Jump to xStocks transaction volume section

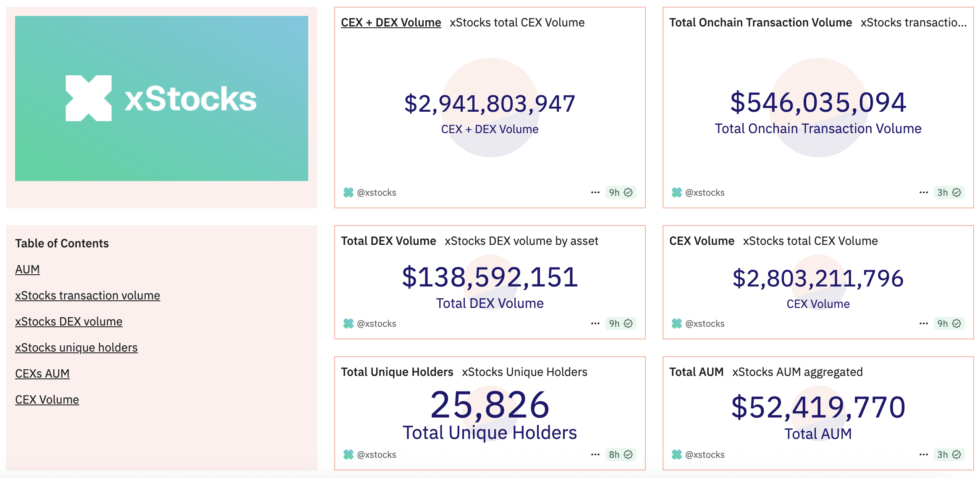[x=87, y=295]
